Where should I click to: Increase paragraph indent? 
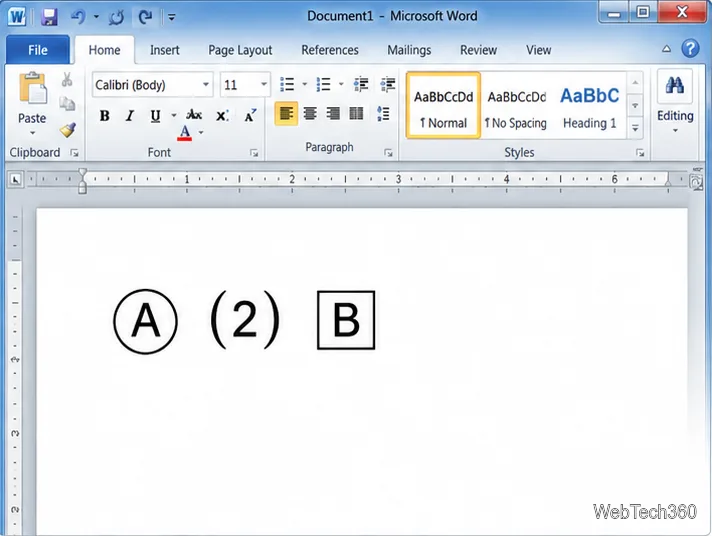pyautogui.click(x=388, y=84)
